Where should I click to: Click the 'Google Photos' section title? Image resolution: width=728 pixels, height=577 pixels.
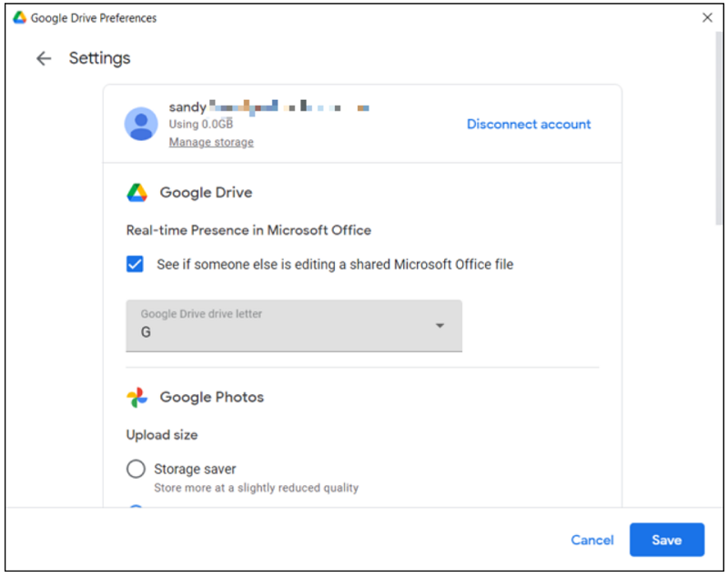(x=212, y=398)
